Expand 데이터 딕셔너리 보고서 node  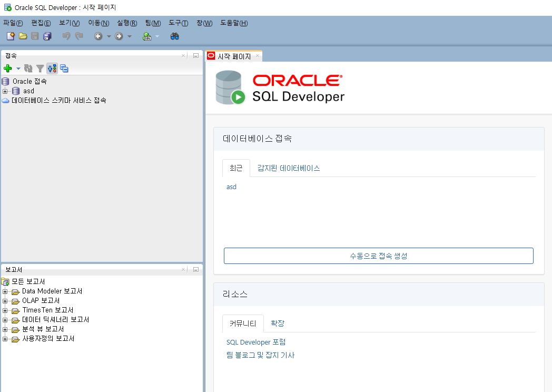point(5,320)
